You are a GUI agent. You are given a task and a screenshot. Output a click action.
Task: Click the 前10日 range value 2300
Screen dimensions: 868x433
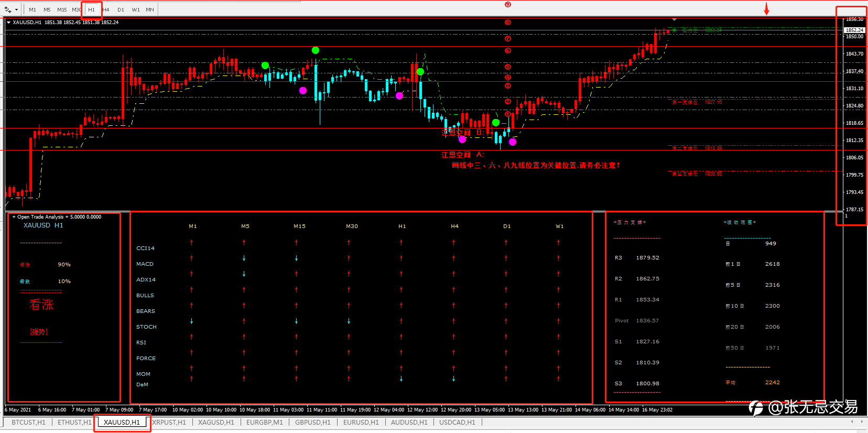click(772, 306)
